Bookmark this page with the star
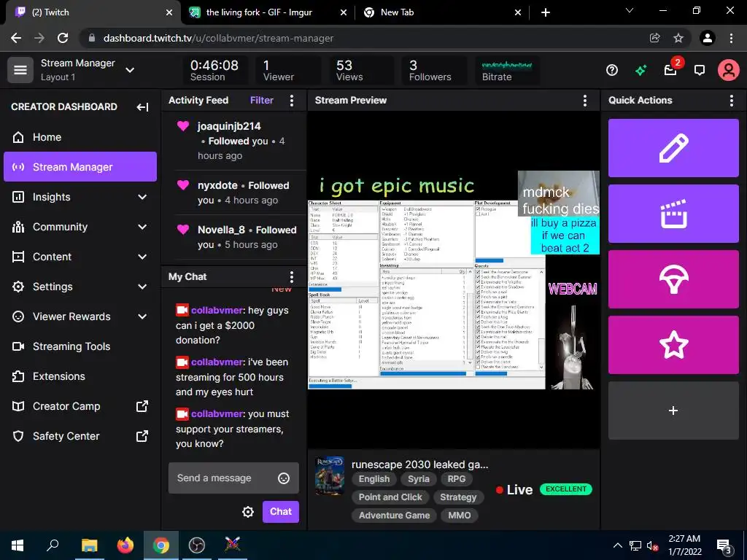The width and height of the screenshot is (747, 560). (678, 38)
